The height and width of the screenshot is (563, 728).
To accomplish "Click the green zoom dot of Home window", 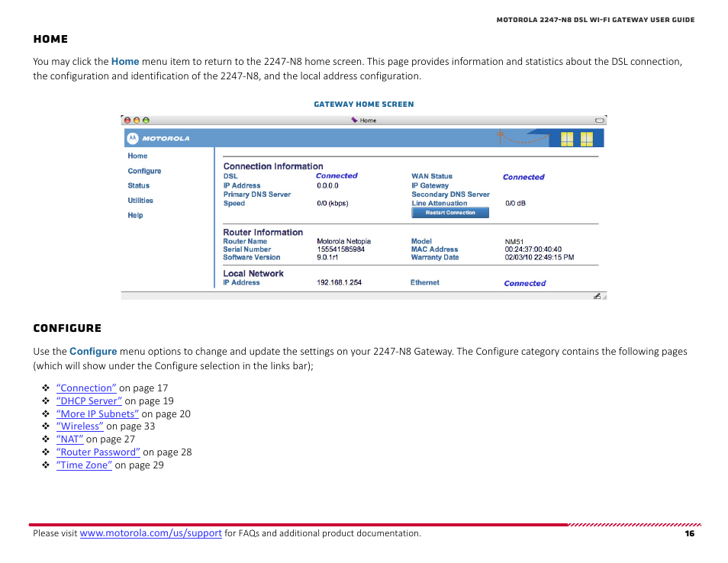I will (146, 121).
